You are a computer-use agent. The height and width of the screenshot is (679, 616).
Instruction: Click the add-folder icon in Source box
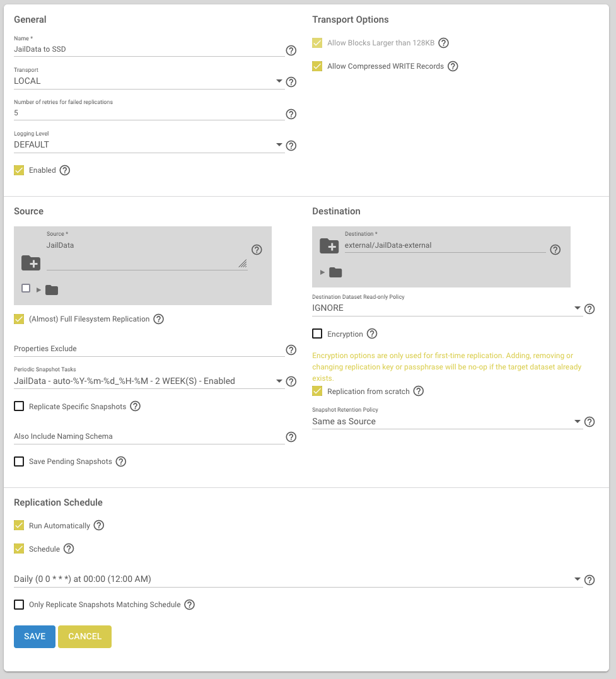(31, 263)
